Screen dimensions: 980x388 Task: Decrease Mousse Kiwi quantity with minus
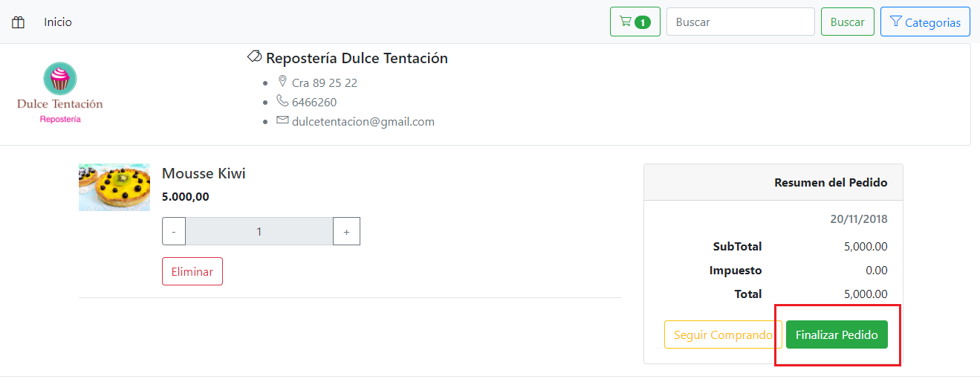click(x=174, y=232)
